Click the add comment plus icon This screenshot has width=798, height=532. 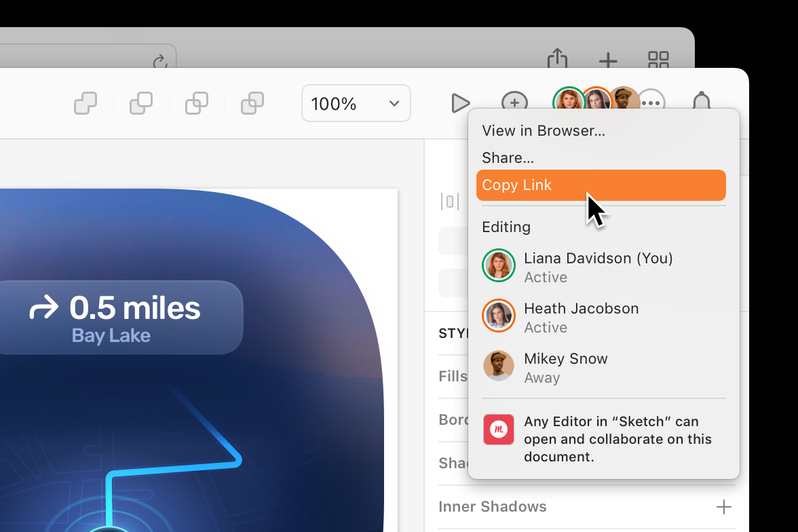(514, 103)
